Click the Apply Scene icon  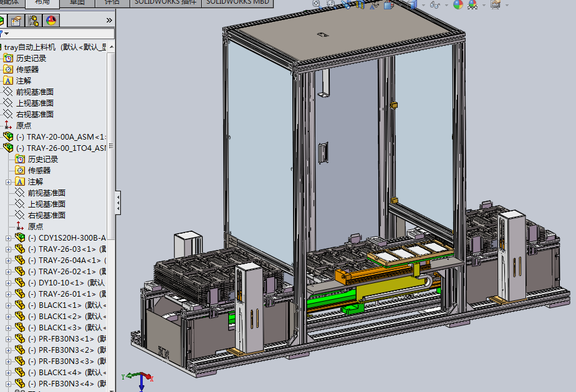pos(473,4)
